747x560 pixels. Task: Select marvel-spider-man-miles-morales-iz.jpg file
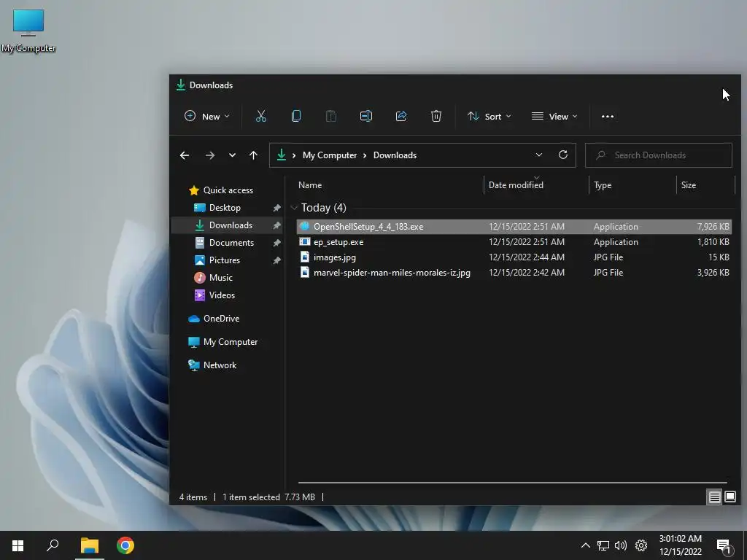(514, 273)
